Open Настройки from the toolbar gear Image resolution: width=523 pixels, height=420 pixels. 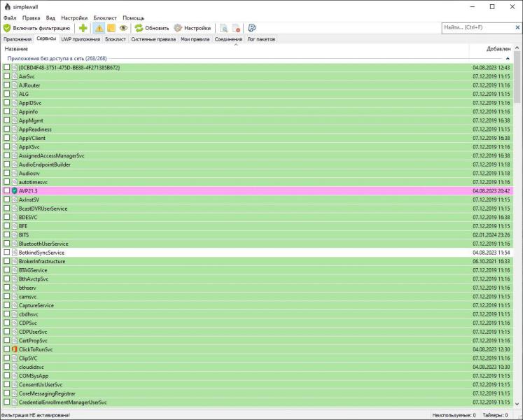(193, 29)
